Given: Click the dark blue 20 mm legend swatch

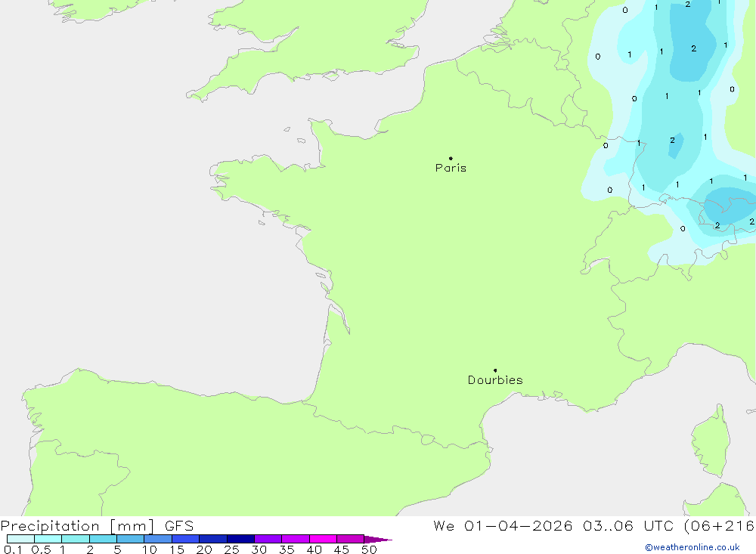Looking at the screenshot, I should pos(213,539).
